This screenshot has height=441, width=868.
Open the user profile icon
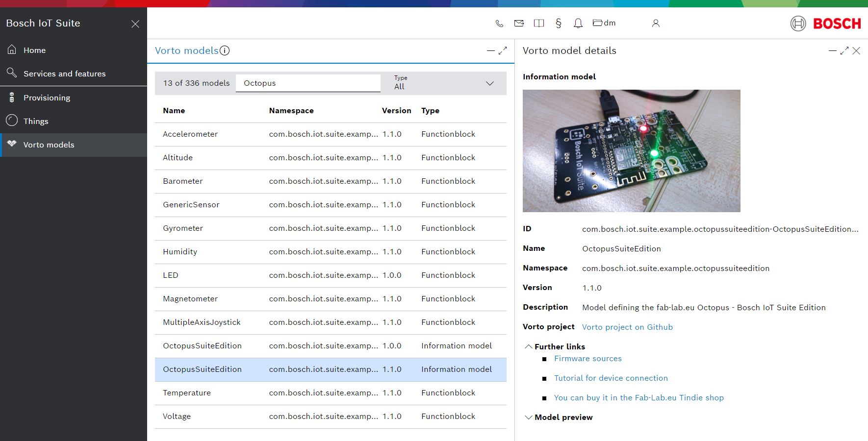656,23
